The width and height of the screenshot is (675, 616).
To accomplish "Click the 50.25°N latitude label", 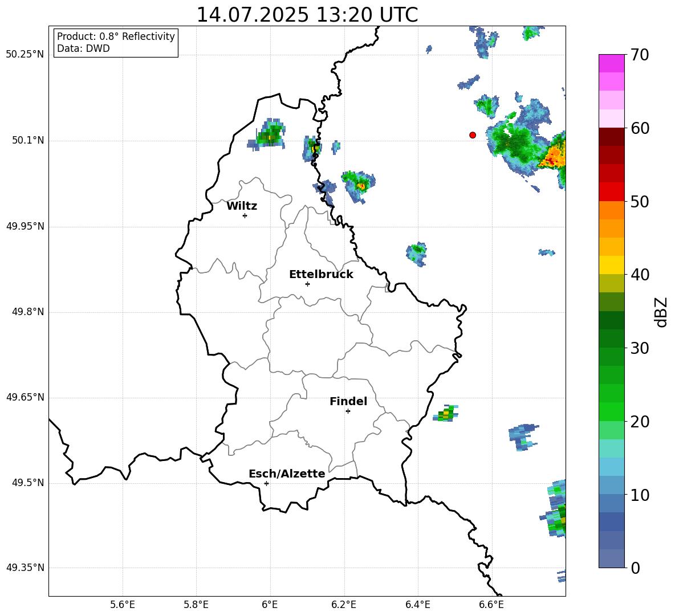I will tap(25, 55).
